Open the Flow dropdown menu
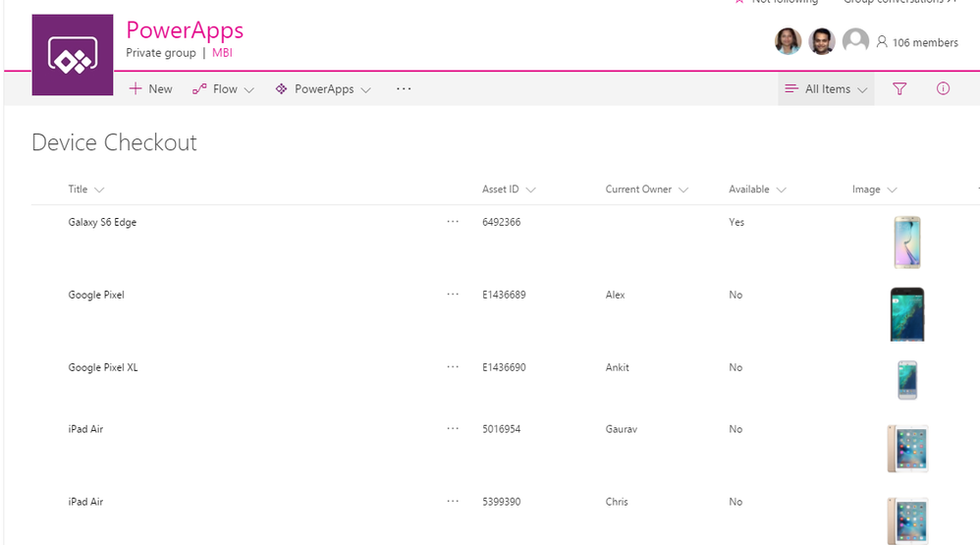 [x=223, y=88]
